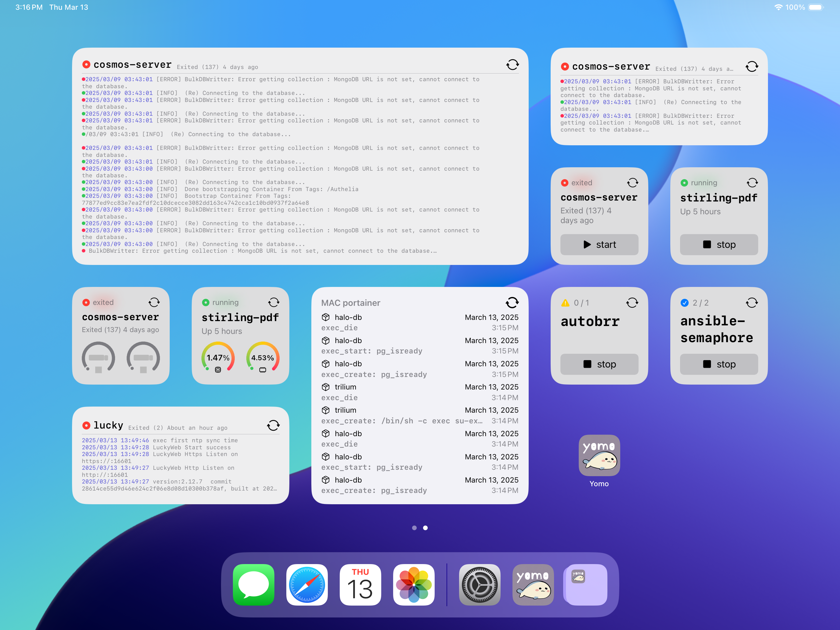The image size is (840, 630).
Task: Open halo-db exec_die event at 3:14 PM
Action: tap(420, 439)
